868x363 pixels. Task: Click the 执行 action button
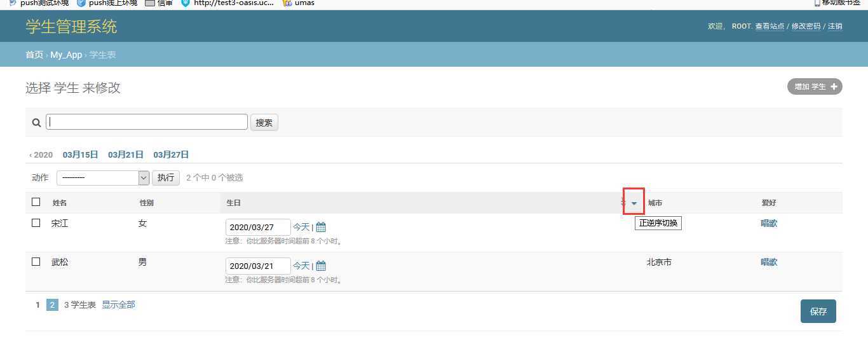(166, 178)
